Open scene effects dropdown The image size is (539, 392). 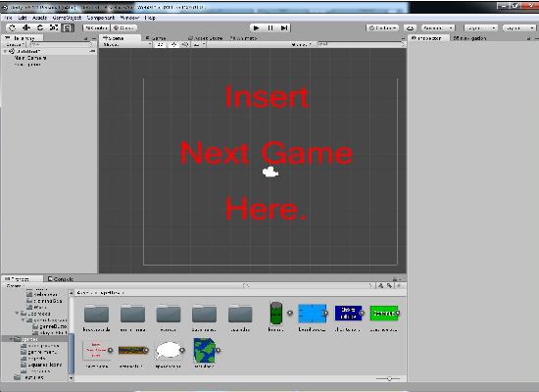pyautogui.click(x=199, y=45)
